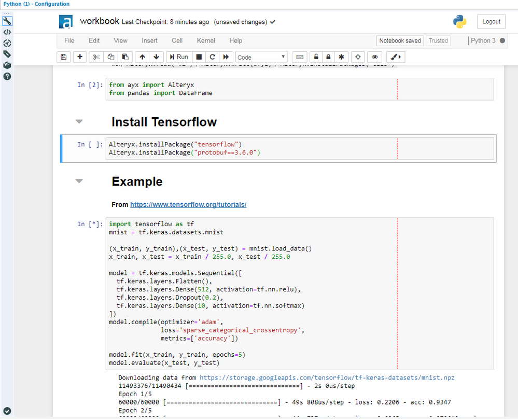
Task: Open the Annotation tag icon in sidebar
Action: pyautogui.click(x=7, y=54)
